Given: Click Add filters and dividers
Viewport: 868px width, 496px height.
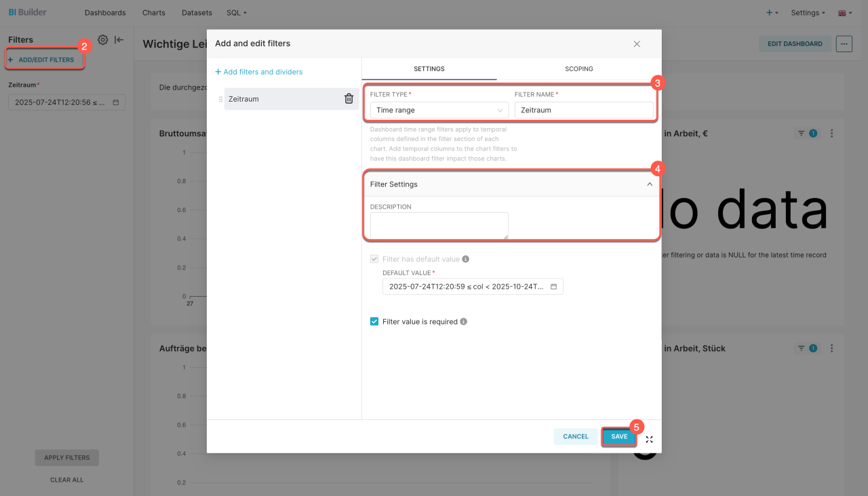Looking at the screenshot, I should point(259,72).
